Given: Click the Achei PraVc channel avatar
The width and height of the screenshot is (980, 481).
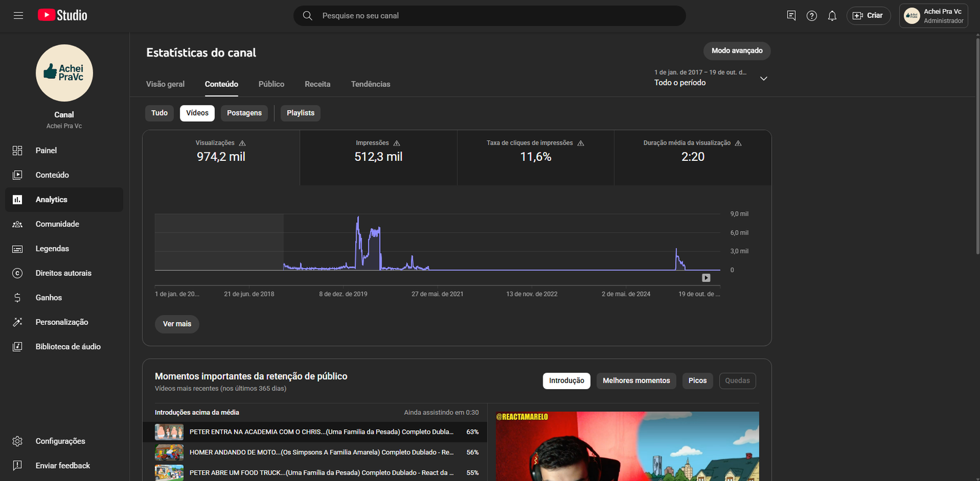Looking at the screenshot, I should tap(64, 73).
